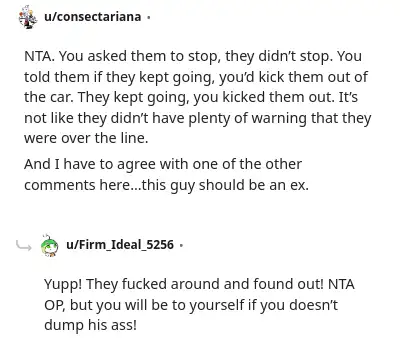Click the text "were over the line."

click(86, 138)
